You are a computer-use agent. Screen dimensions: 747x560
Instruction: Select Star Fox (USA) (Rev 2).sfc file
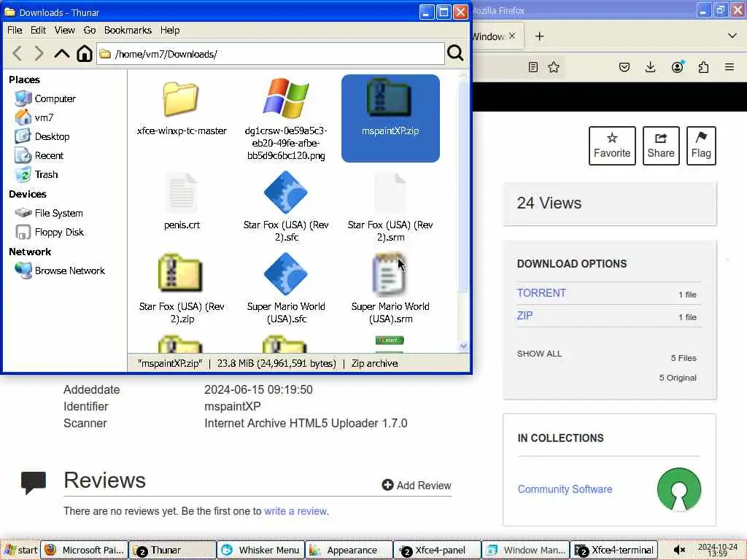click(x=286, y=206)
